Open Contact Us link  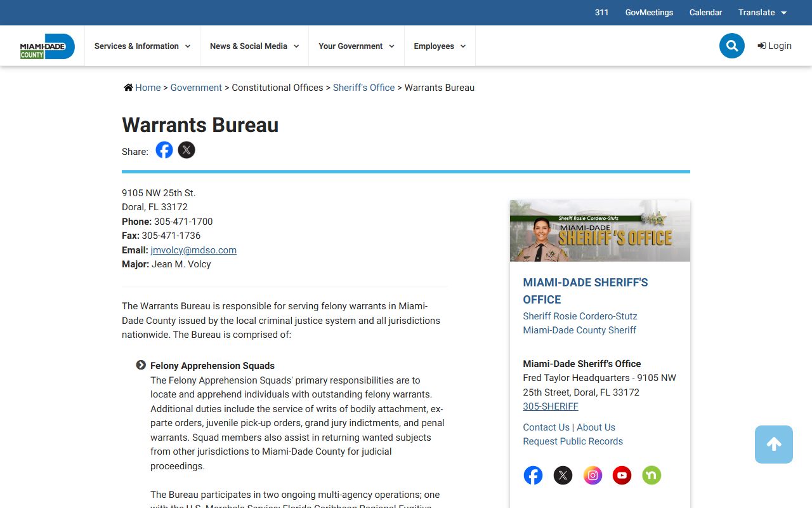(x=546, y=427)
